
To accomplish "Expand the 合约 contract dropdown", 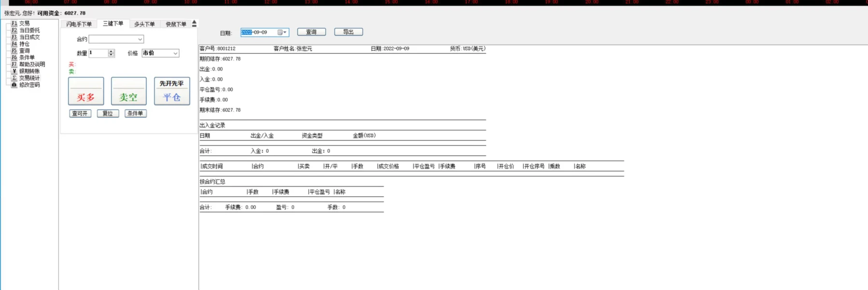I will (x=140, y=39).
